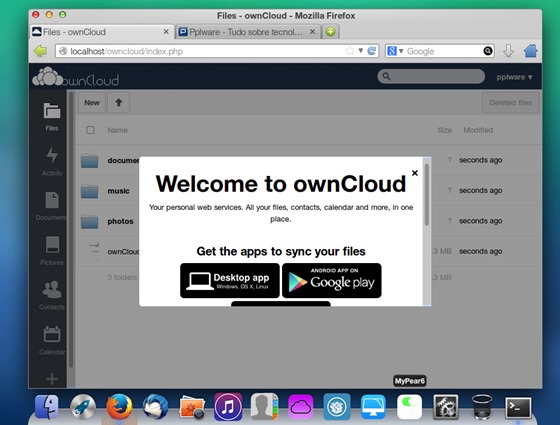Open the search engine dropdown arrow

401,51
